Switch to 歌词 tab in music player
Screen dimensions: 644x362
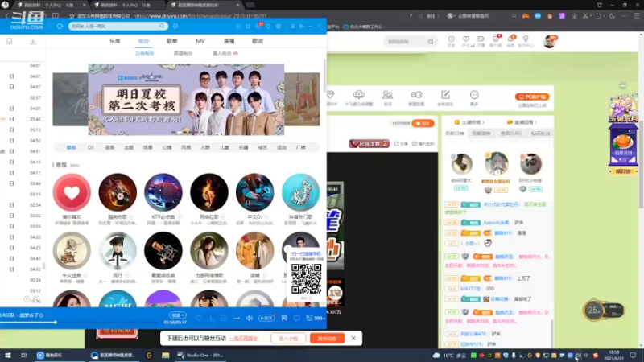click(258, 41)
